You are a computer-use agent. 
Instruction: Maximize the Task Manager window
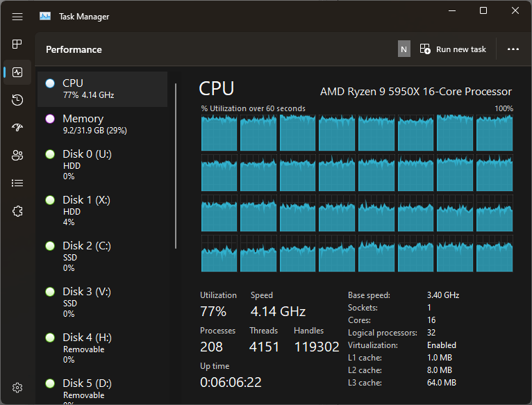tap(483, 10)
